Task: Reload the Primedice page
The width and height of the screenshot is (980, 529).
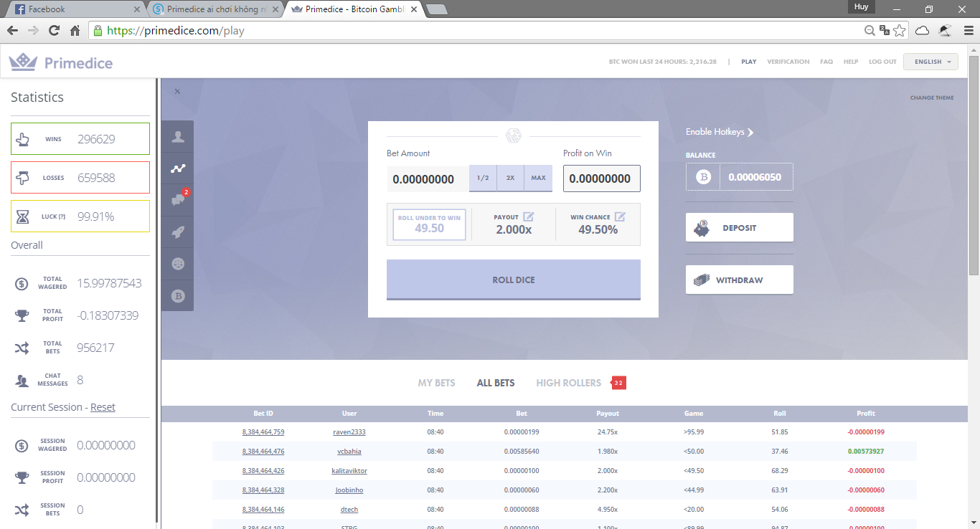Action: [x=54, y=31]
